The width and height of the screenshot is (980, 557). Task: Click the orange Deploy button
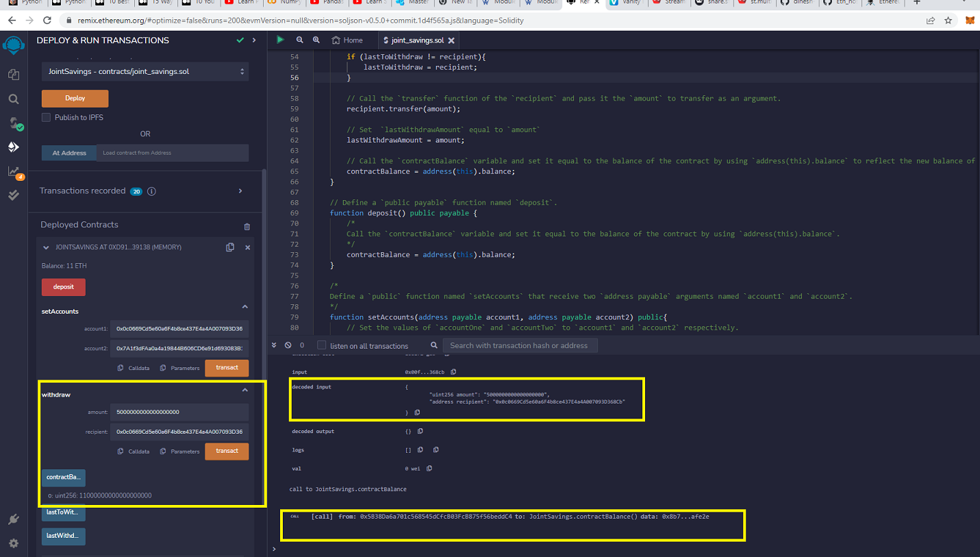click(75, 98)
